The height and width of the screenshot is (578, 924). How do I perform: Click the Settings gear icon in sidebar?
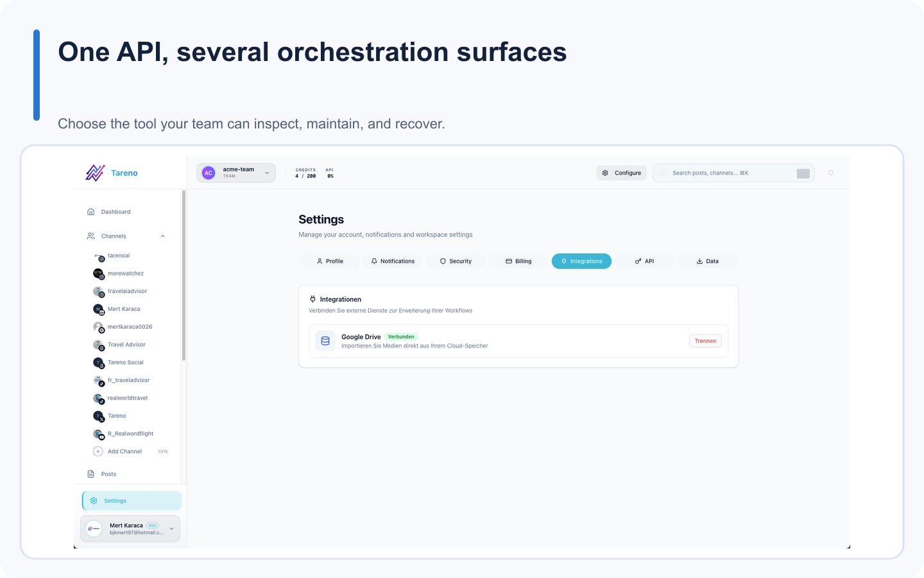pos(94,501)
